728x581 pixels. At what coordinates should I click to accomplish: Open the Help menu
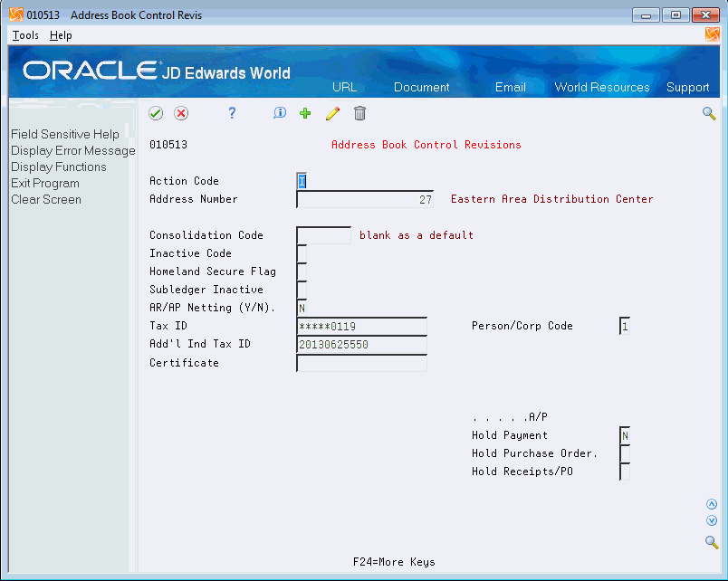61,35
